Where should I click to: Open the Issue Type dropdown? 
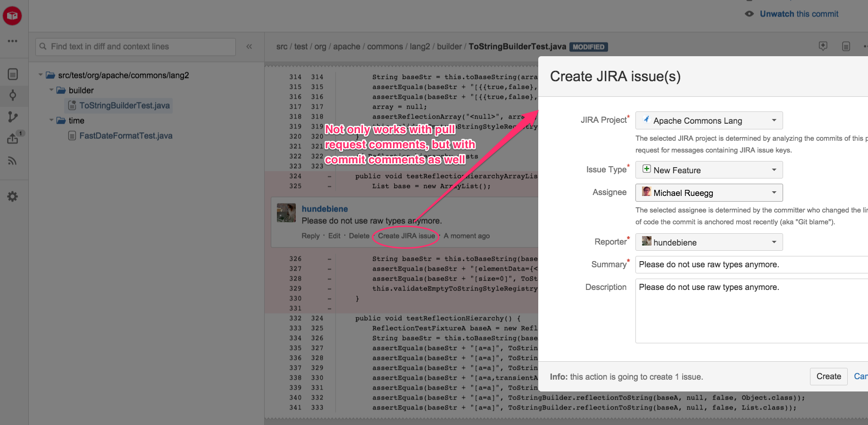(x=709, y=170)
